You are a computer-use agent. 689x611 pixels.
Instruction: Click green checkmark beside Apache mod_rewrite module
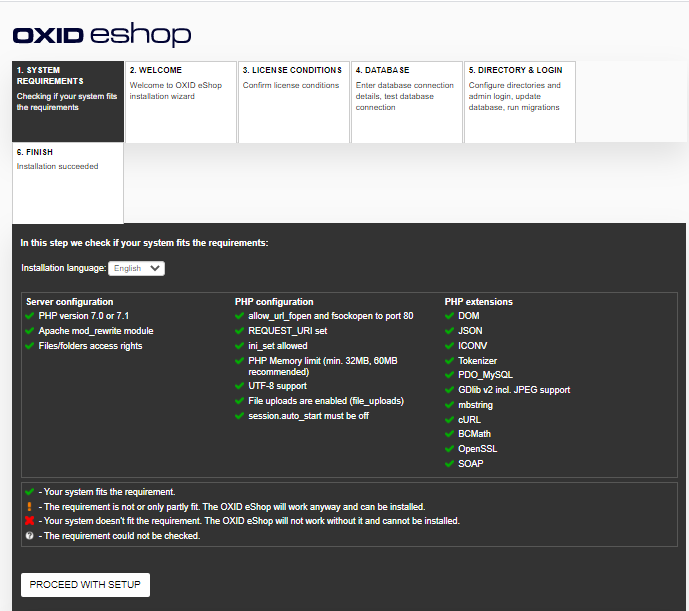click(30, 331)
